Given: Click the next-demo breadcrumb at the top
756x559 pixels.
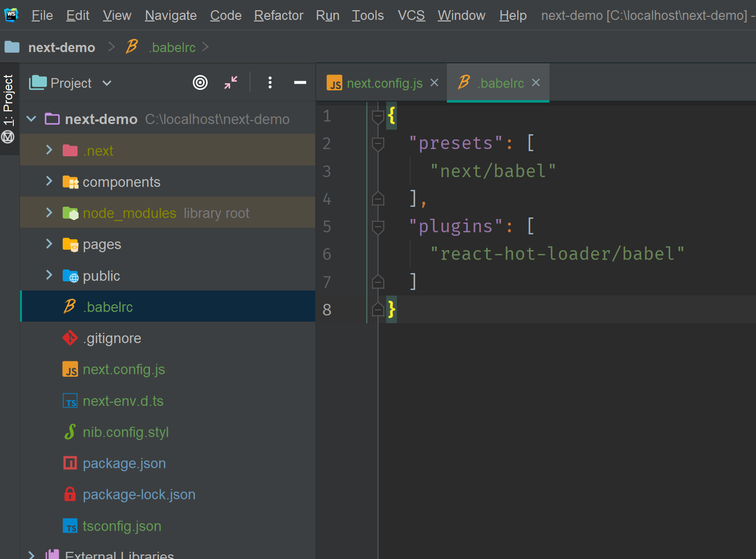Looking at the screenshot, I should point(61,47).
